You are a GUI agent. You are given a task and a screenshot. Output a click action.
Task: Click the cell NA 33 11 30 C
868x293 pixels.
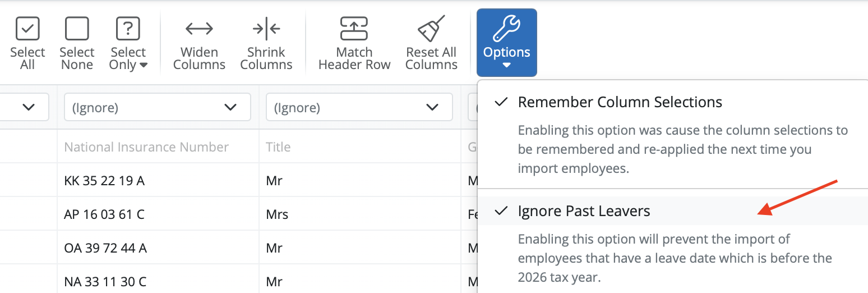105,281
